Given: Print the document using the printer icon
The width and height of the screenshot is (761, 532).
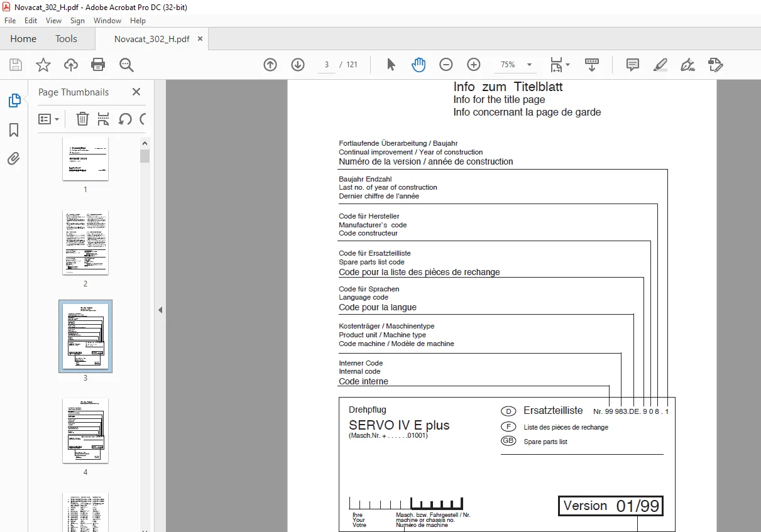Looking at the screenshot, I should pyautogui.click(x=98, y=65).
